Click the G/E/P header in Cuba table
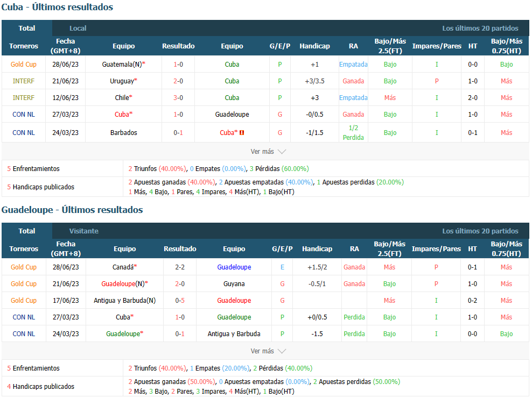Screen dimensions: 532x398 [280, 46]
